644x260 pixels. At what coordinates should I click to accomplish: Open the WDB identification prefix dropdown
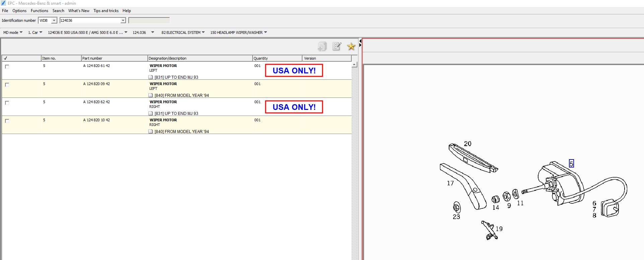coord(54,20)
